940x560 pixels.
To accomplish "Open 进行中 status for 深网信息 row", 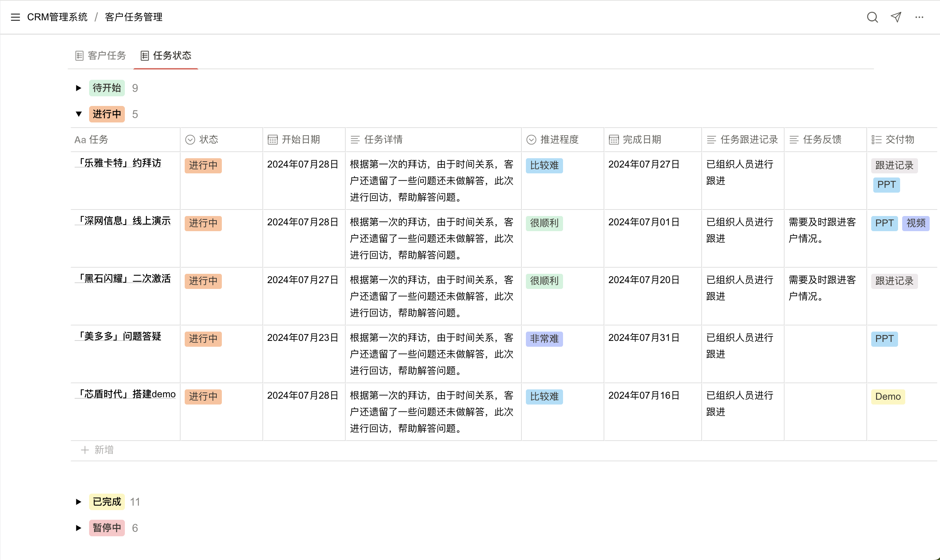I will click(203, 223).
